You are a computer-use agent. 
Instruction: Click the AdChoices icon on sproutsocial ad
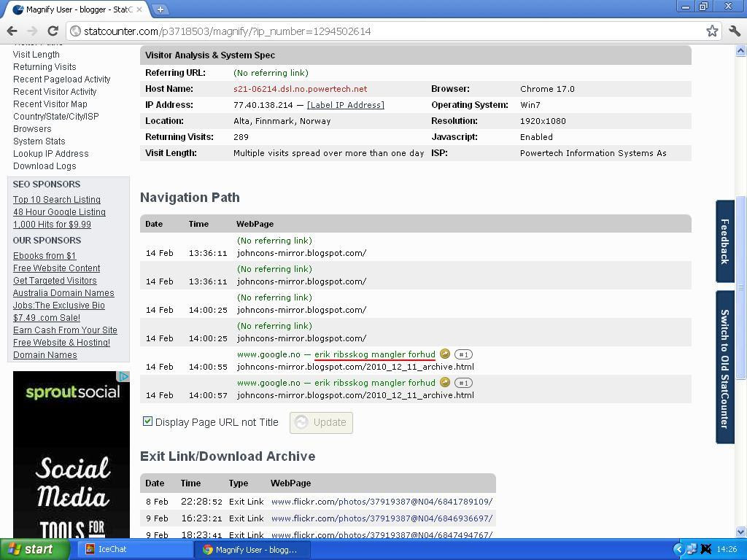pos(124,377)
